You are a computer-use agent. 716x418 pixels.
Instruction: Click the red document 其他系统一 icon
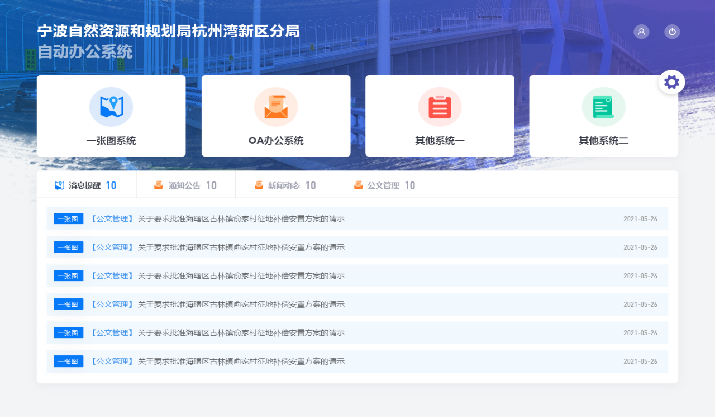[439, 105]
